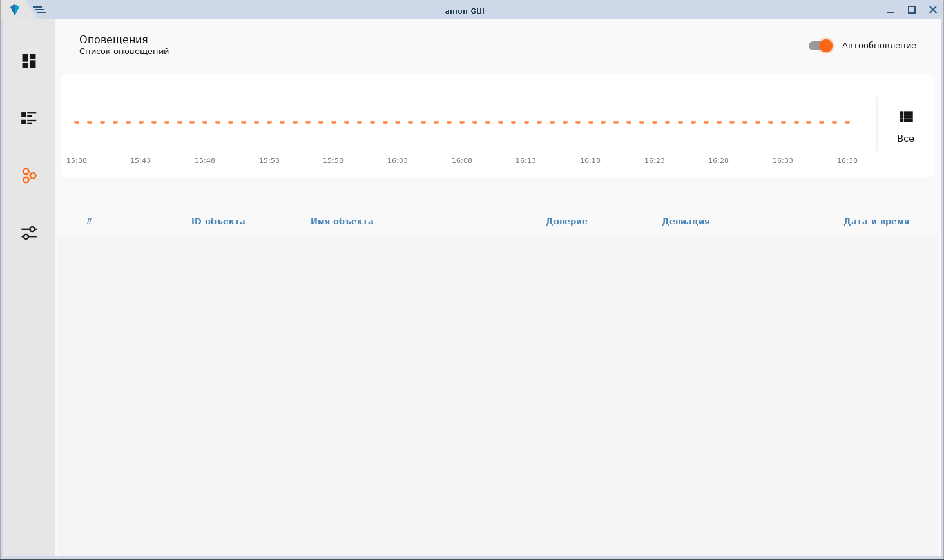Click the blue gem app icon in title bar
944x560 pixels.
click(15, 10)
